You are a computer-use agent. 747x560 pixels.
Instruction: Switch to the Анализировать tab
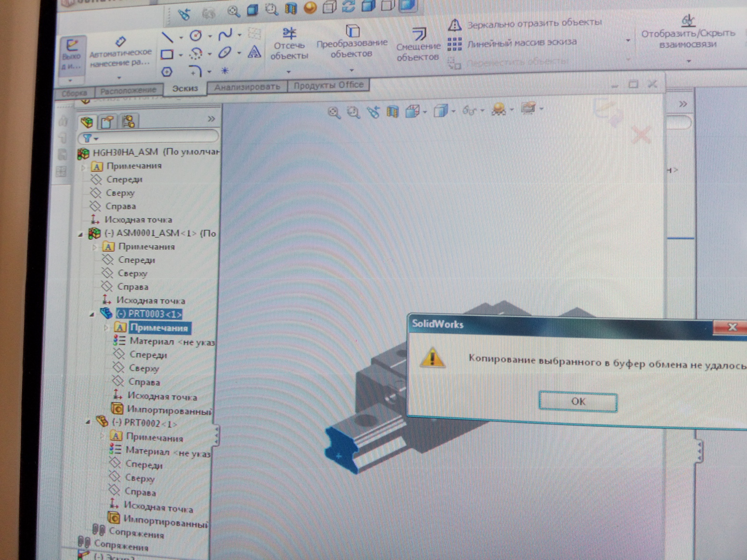(x=247, y=87)
